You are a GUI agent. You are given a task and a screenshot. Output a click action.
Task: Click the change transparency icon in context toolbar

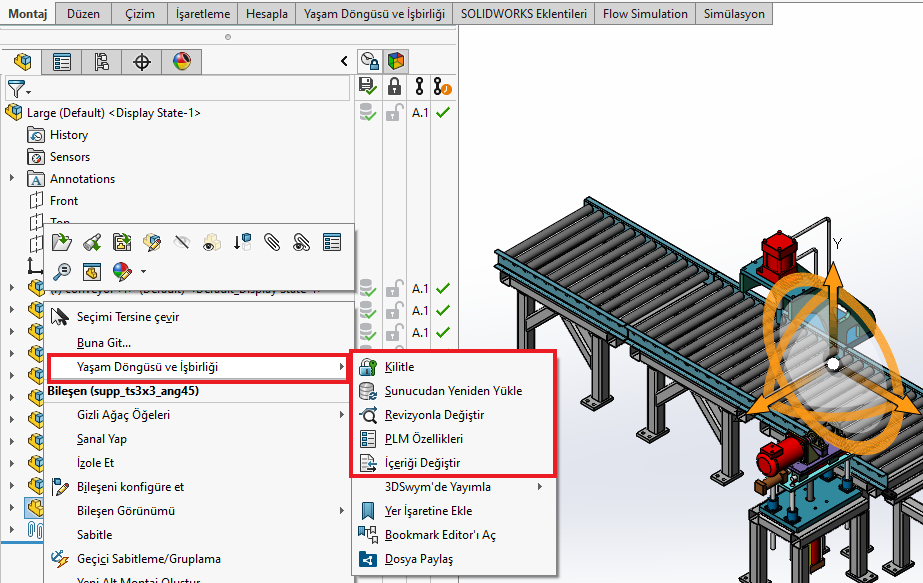click(x=212, y=241)
